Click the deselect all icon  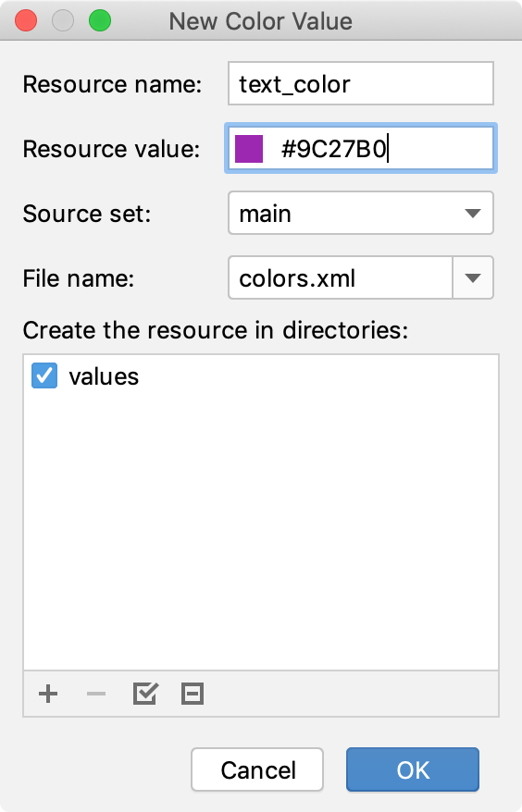(193, 694)
